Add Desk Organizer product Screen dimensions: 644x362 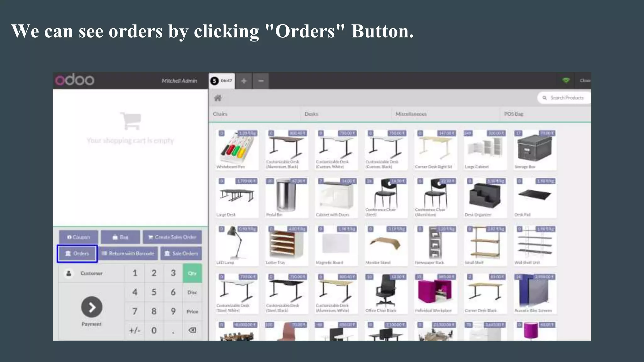point(485,197)
